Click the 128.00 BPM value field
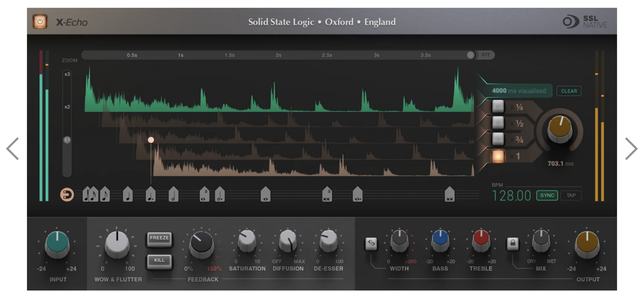Viewport: 644px width, 295px height. coord(511,196)
